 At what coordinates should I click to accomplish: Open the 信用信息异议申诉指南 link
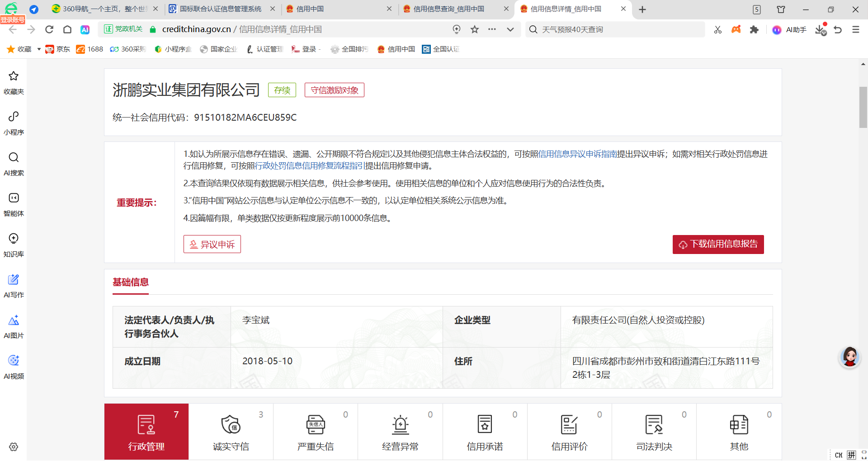(x=577, y=154)
